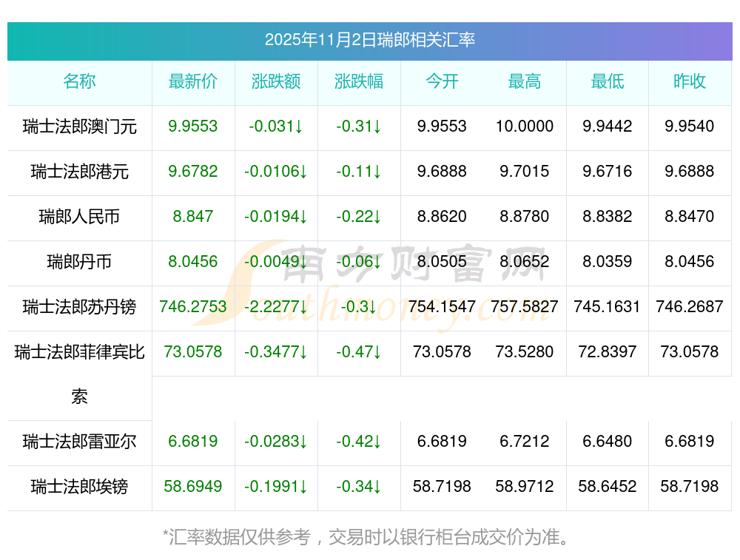The height and width of the screenshot is (560, 740).
Task: Click the down arrow beside -2.2277
Action: [x=304, y=307]
